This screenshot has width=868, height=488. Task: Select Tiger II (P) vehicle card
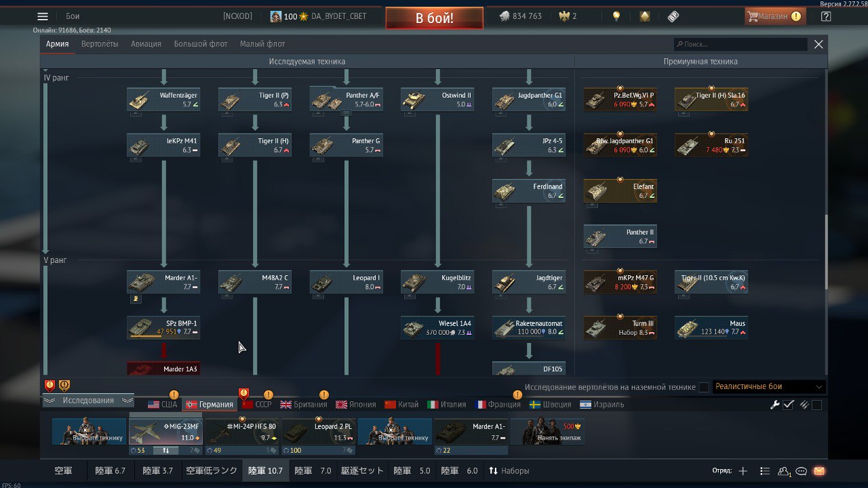pos(255,100)
